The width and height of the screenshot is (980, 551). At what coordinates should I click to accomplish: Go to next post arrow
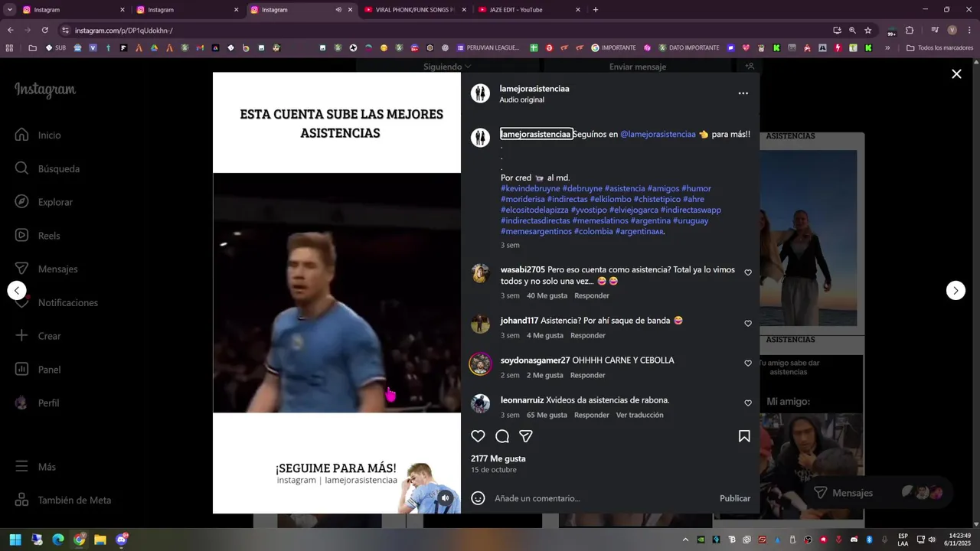pos(955,291)
